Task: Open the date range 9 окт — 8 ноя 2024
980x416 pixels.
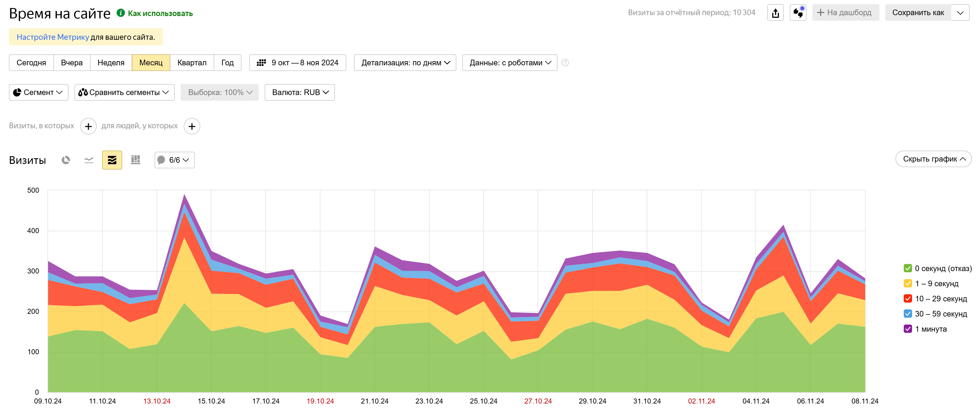Action: click(x=298, y=63)
